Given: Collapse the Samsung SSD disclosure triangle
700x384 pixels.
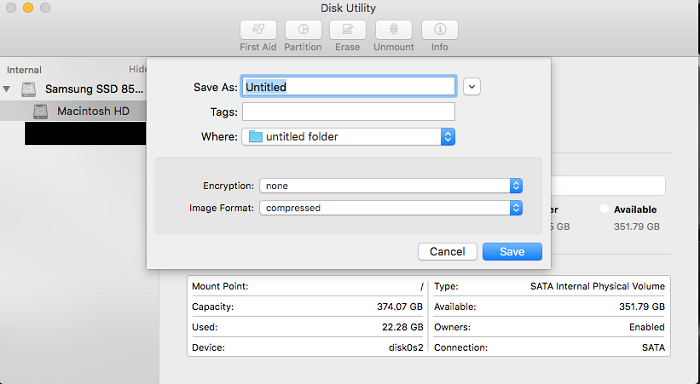Looking at the screenshot, I should (7, 89).
